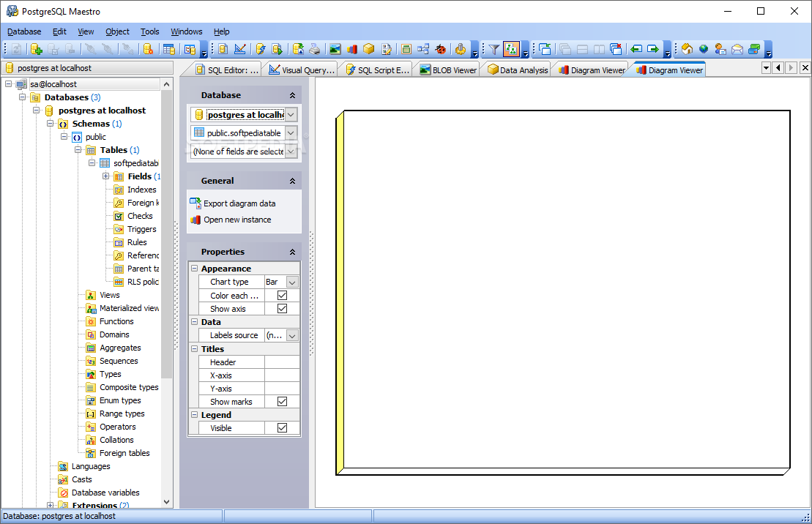Click the funnel filter icon

tap(494, 49)
